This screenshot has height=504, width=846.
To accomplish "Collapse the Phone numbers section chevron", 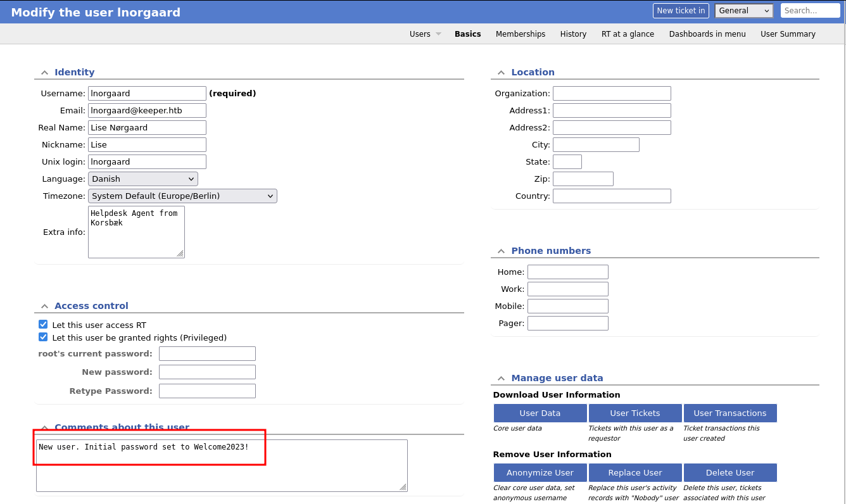I will [501, 251].
